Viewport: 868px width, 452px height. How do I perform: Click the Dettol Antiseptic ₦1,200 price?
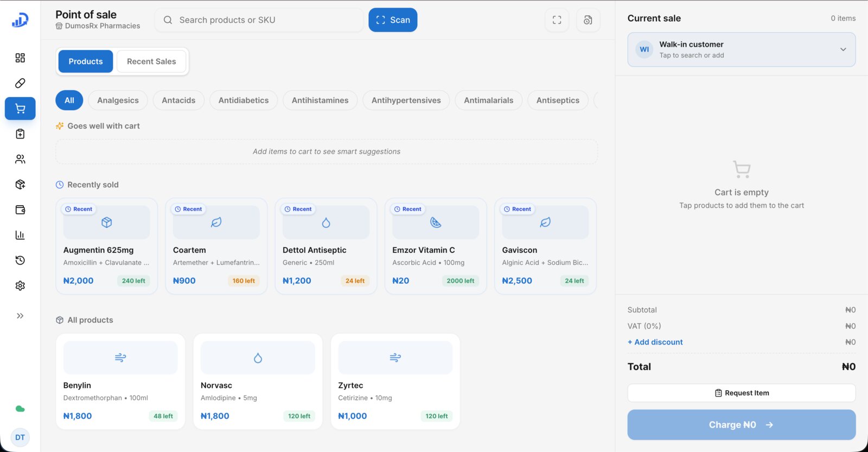[297, 281]
